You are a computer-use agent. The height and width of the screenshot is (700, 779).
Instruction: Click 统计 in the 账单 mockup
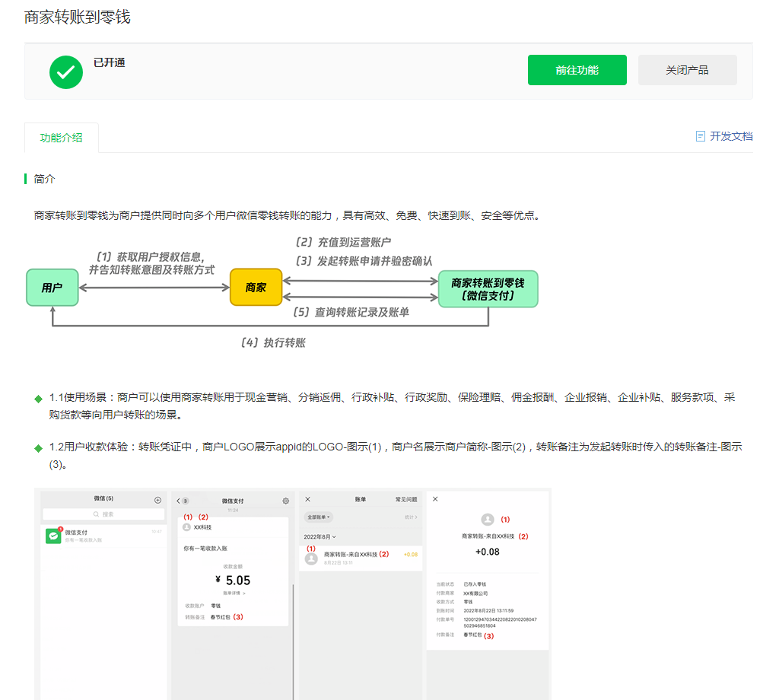(x=411, y=517)
